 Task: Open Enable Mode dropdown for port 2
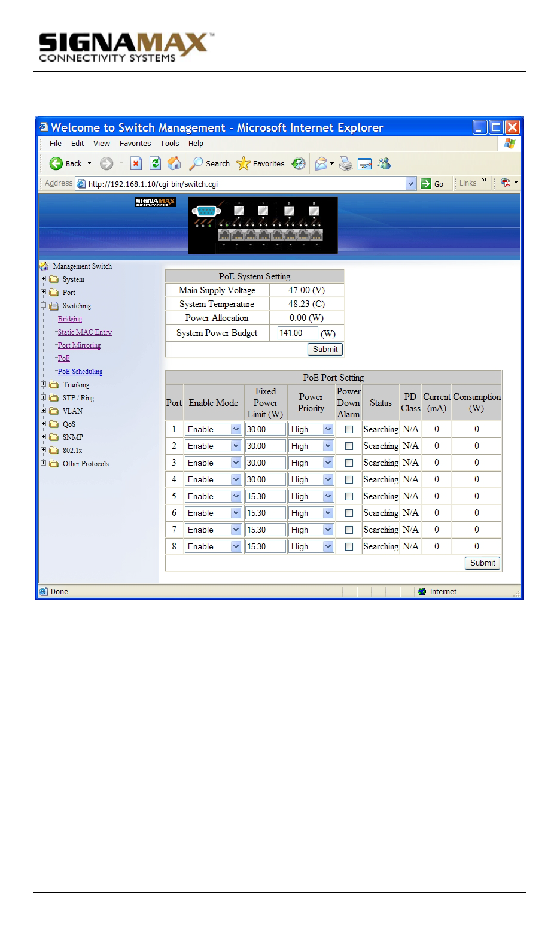[x=236, y=446]
